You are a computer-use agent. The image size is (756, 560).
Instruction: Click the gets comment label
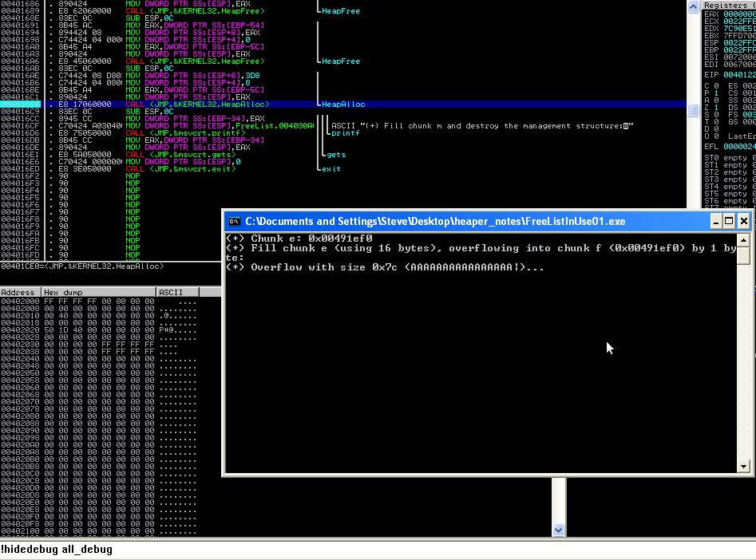pos(336,155)
